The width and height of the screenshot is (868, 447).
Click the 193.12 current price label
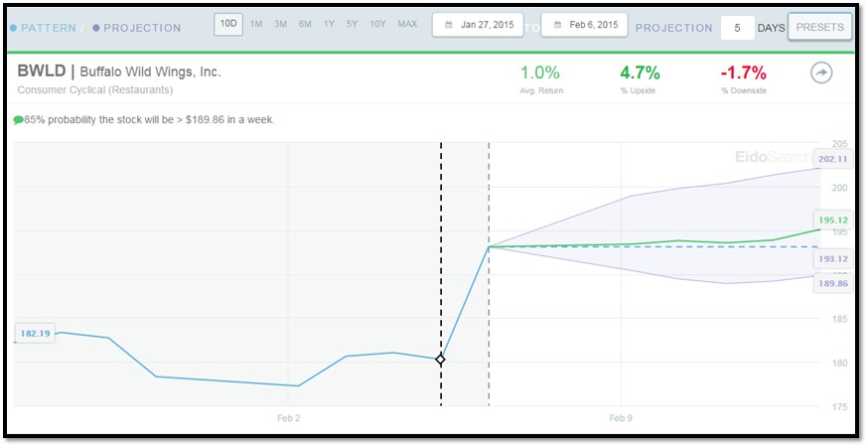tap(833, 258)
